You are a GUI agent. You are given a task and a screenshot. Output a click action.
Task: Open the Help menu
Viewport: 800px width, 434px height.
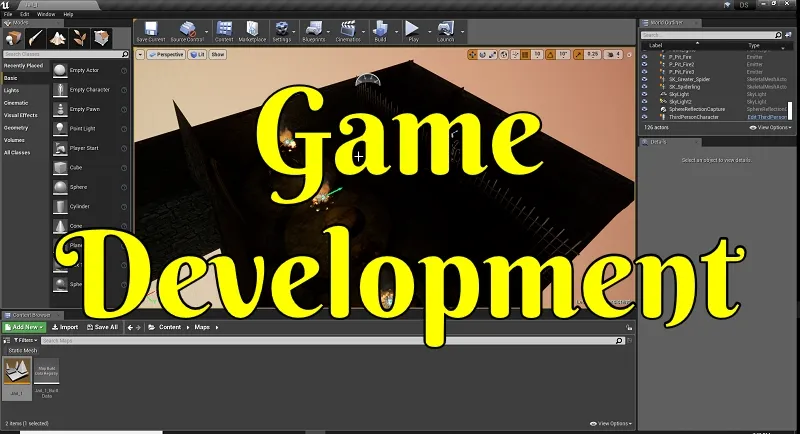click(68, 14)
